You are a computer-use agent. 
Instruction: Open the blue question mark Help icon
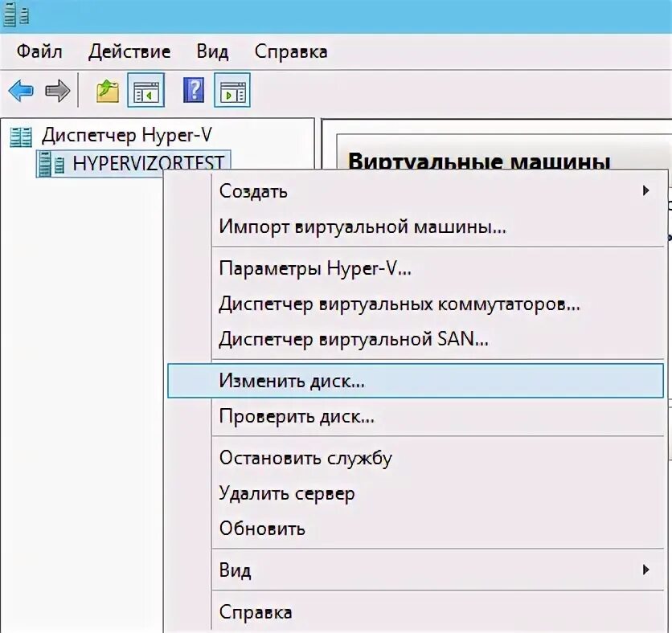[194, 90]
